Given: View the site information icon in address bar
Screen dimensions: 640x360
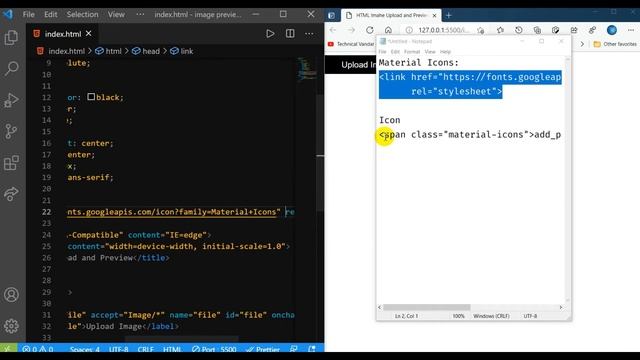Looking at the screenshot, I should (409, 30).
